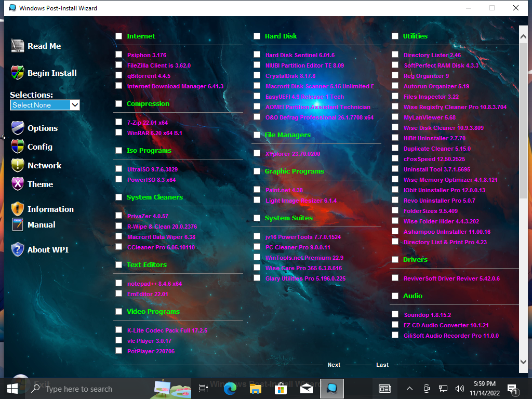Open Mail app from taskbar

pos(307,389)
